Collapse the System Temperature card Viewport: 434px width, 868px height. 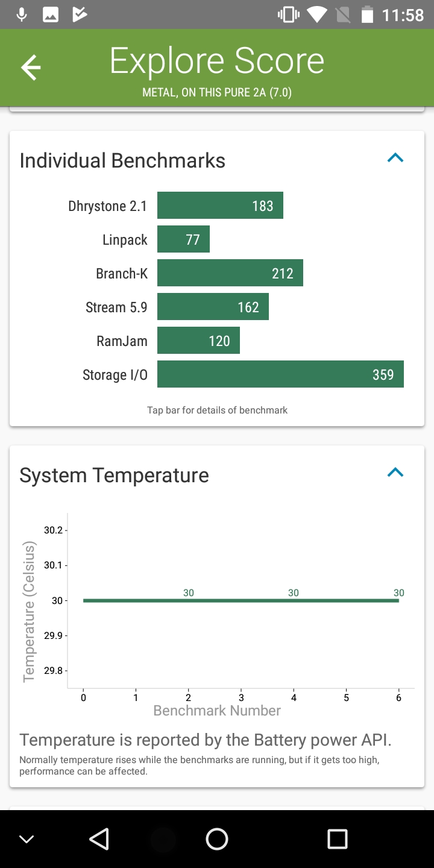click(395, 473)
